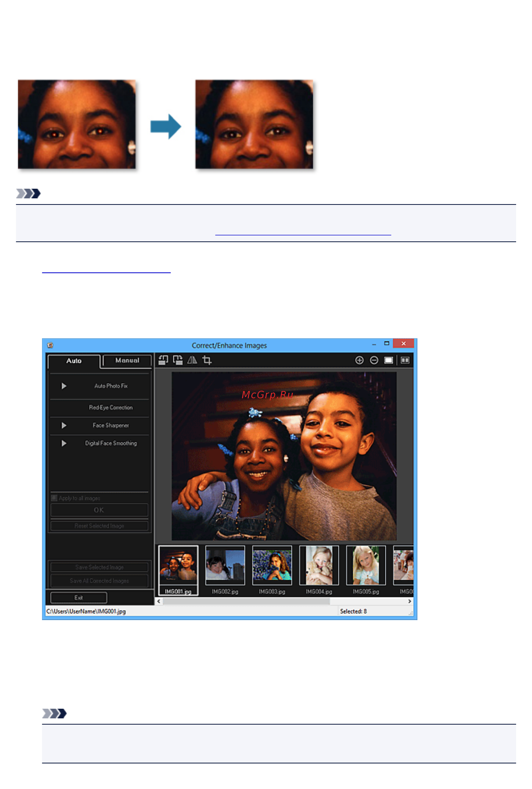Click the zoom out magnifier icon
The image size is (532, 789).
[x=374, y=360]
